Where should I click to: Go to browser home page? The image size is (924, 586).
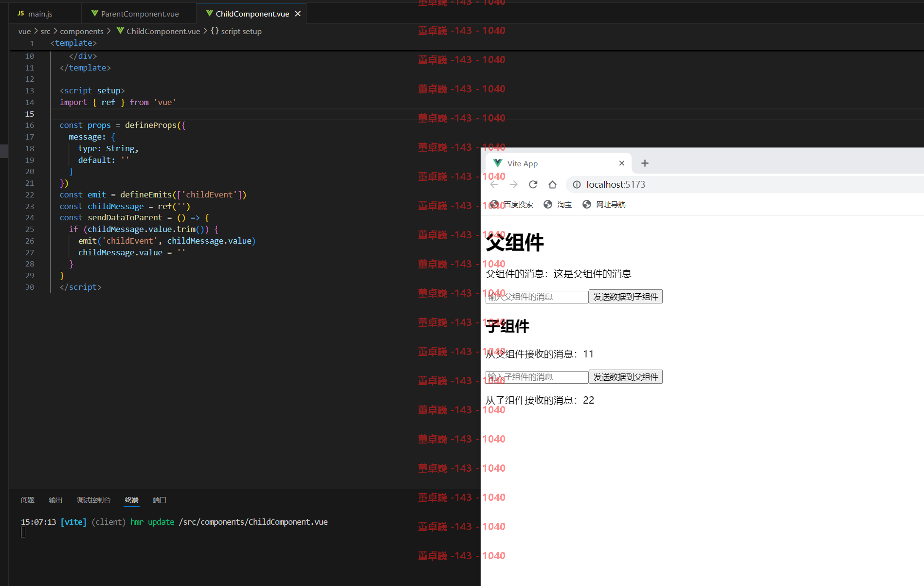coord(552,184)
